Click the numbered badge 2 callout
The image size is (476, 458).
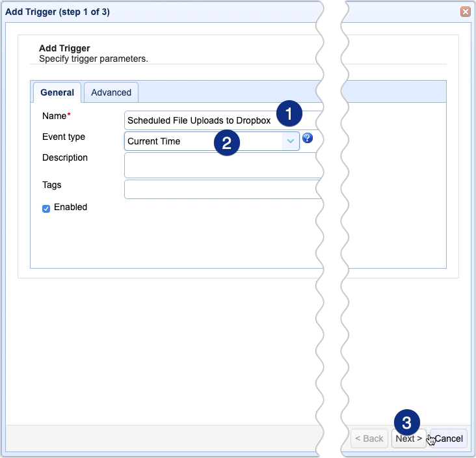pyautogui.click(x=226, y=143)
